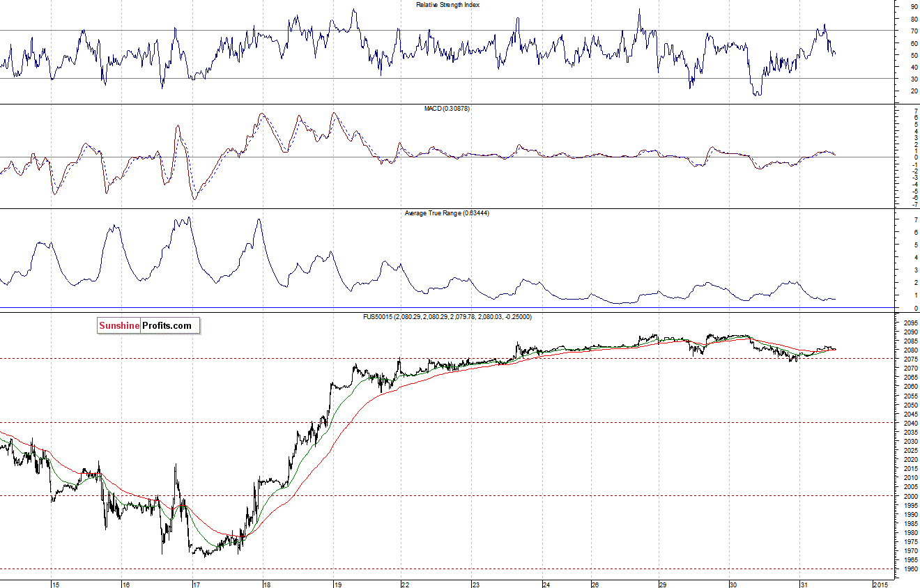Click date label 16 on the time axis
Image resolution: width=920 pixels, height=588 pixels.
pos(126,584)
